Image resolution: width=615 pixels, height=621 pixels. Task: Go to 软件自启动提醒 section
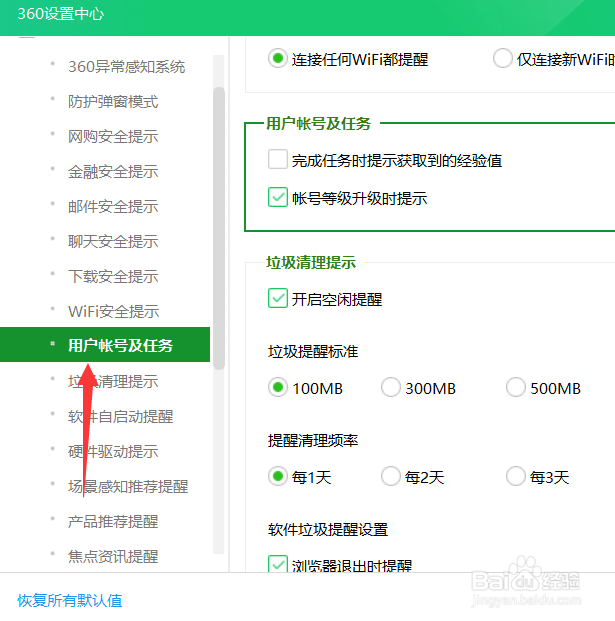pos(120,416)
